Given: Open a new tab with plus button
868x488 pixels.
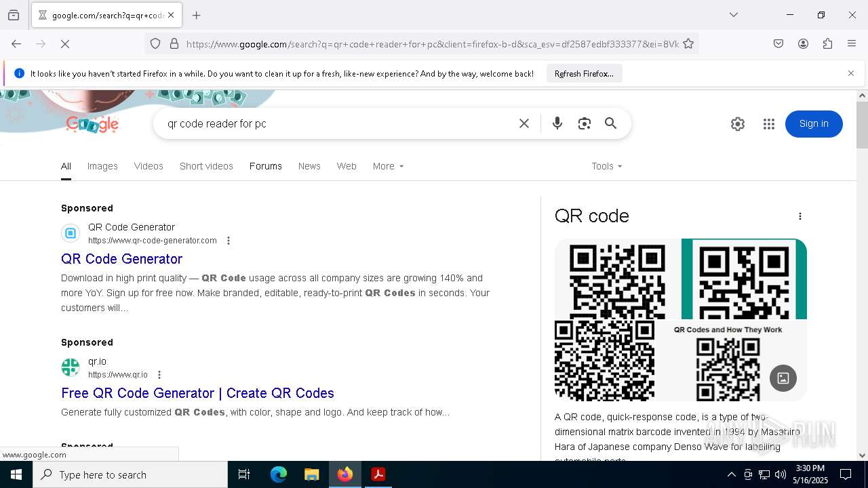Looking at the screenshot, I should point(197,15).
